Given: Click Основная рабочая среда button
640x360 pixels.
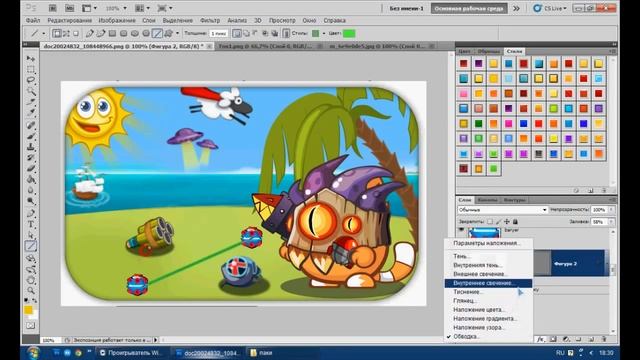Looking at the screenshot, I should (x=469, y=8).
